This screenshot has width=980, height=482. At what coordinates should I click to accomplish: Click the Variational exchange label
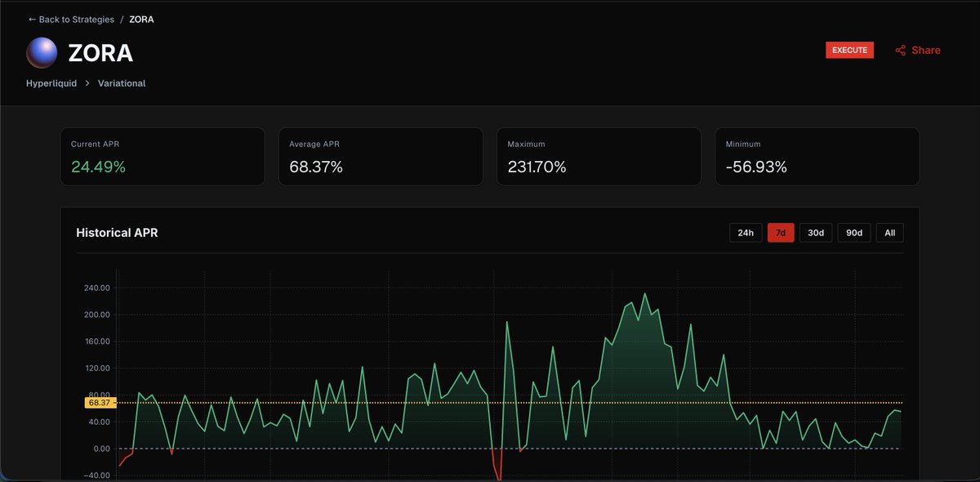[122, 83]
